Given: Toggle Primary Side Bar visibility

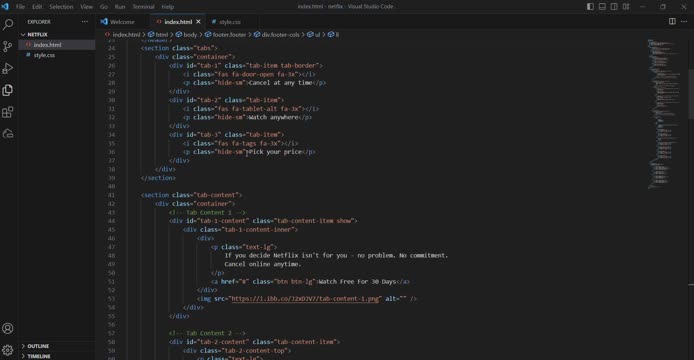Looking at the screenshot, I should [590, 7].
